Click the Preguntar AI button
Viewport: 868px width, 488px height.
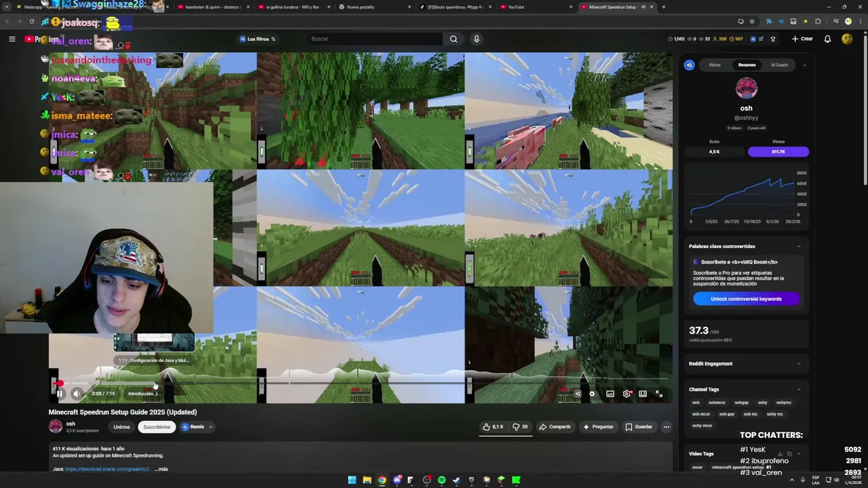[x=598, y=427]
